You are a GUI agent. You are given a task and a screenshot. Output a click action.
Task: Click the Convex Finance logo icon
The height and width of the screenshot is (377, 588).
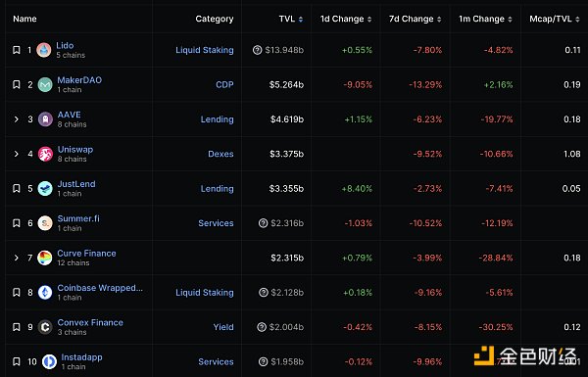click(45, 327)
